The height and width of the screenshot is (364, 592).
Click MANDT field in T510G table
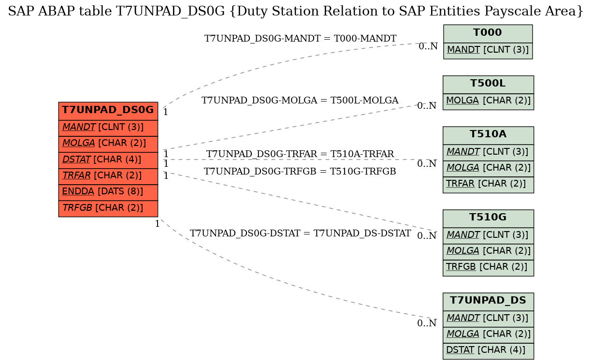(x=488, y=235)
